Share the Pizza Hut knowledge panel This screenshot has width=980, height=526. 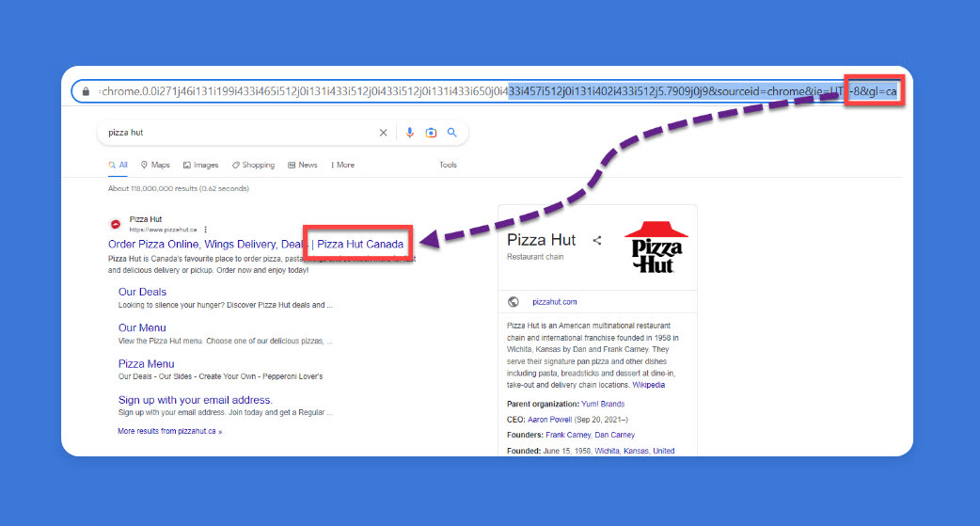coord(596,241)
